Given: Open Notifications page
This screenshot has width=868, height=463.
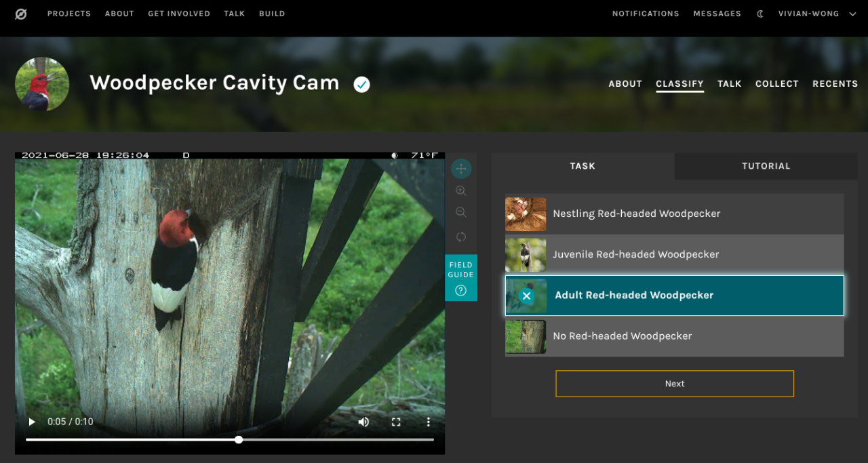Looking at the screenshot, I should coord(646,14).
